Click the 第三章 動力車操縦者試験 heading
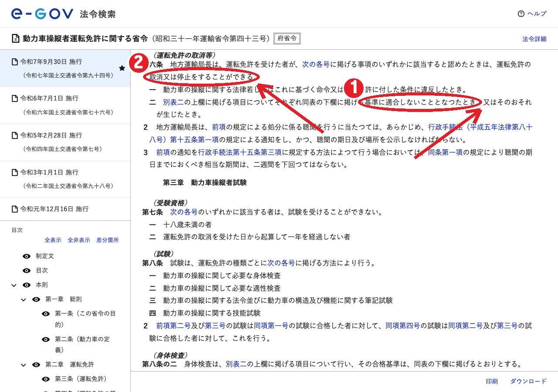558x392 pixels. 205,182
